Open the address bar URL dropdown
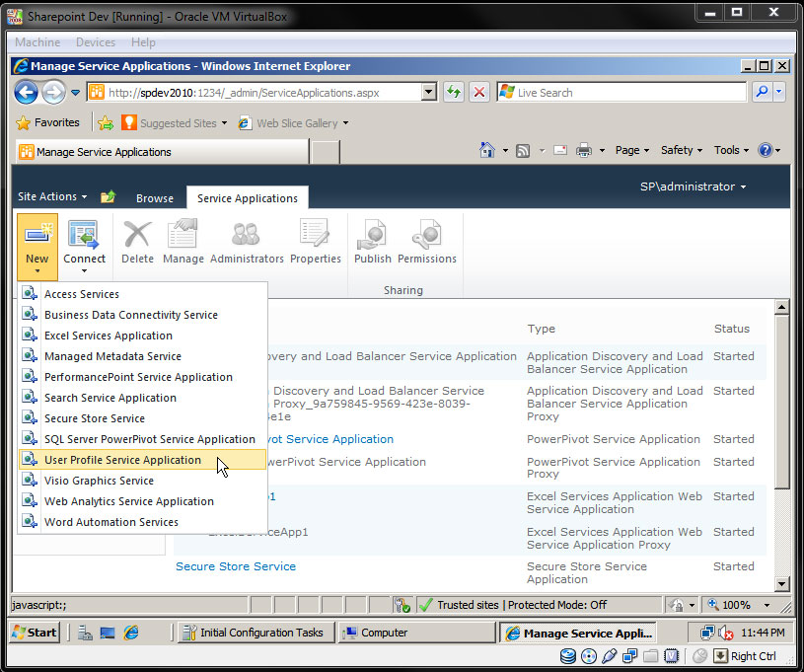This screenshot has height=672, width=804. 429,93
